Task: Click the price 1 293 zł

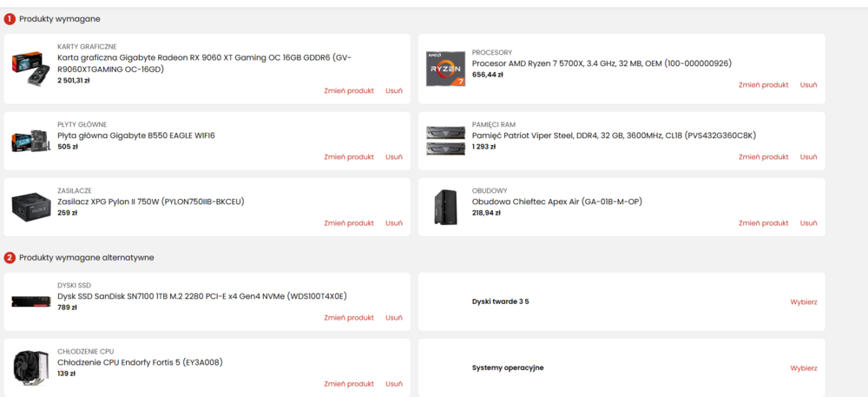Action: point(483,147)
